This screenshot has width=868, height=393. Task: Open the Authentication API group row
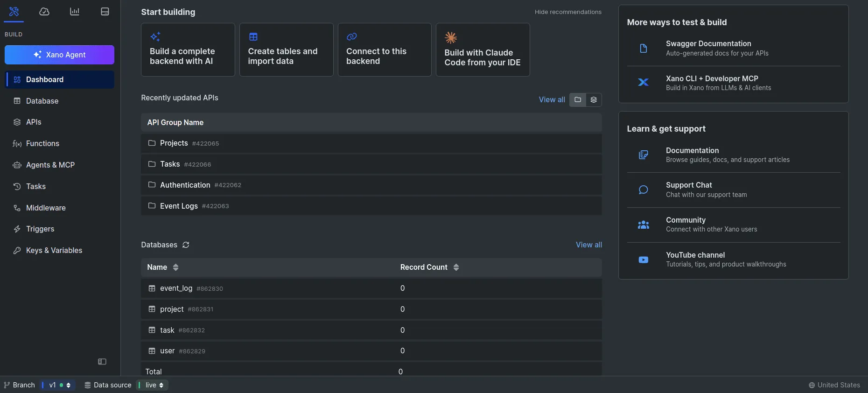pos(371,185)
